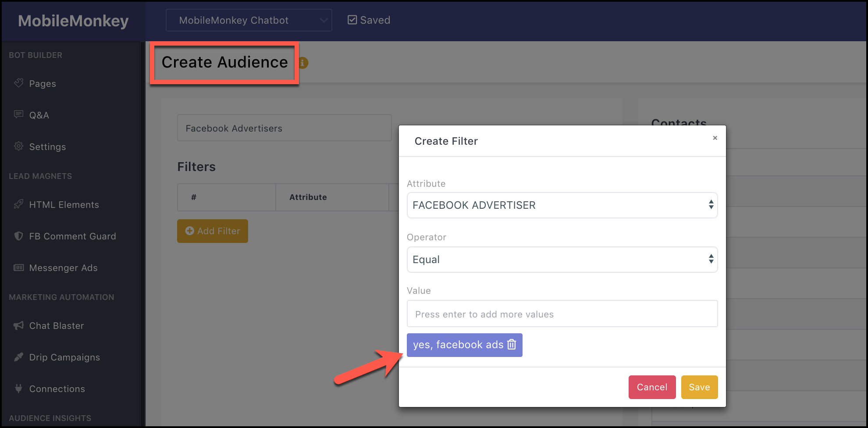The height and width of the screenshot is (428, 868).
Task: Select the Drip Campaigns icon
Action: [x=18, y=357]
